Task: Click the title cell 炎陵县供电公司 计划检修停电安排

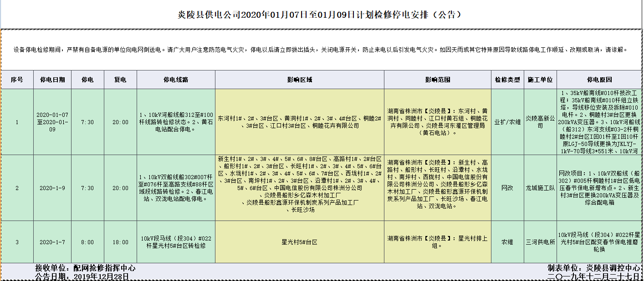Action: 321,15
